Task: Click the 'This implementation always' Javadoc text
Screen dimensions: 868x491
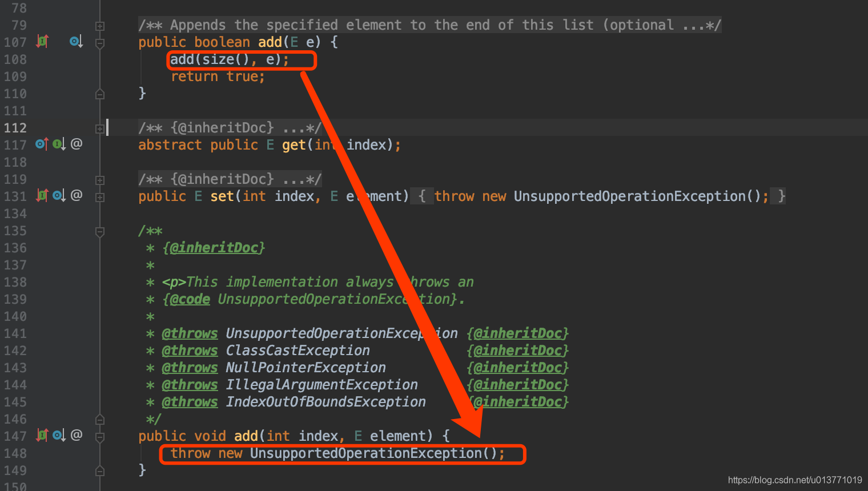Action: pyautogui.click(x=290, y=282)
